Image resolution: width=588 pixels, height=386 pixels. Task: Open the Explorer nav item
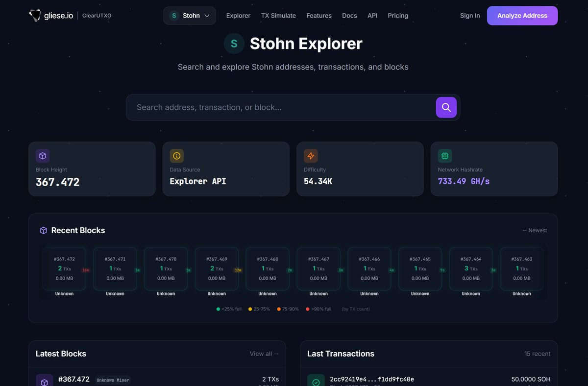pos(238,16)
